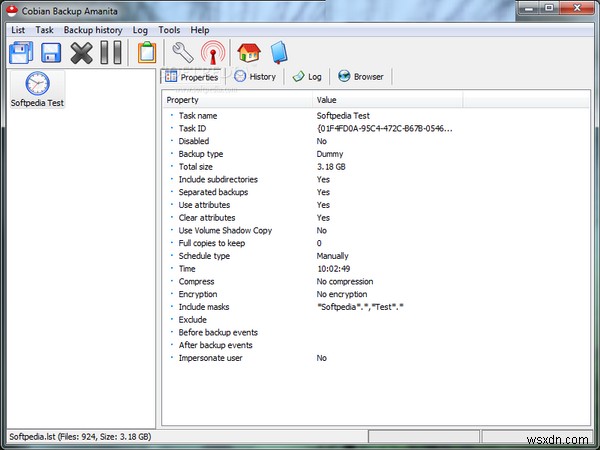Close the Cobian Backup window

[577, 8]
